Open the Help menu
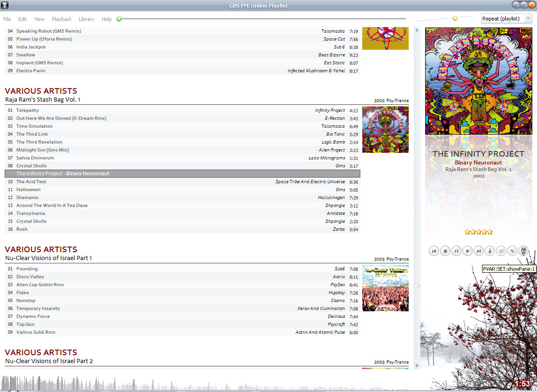Image resolution: width=537 pixels, height=392 pixels. [106, 19]
